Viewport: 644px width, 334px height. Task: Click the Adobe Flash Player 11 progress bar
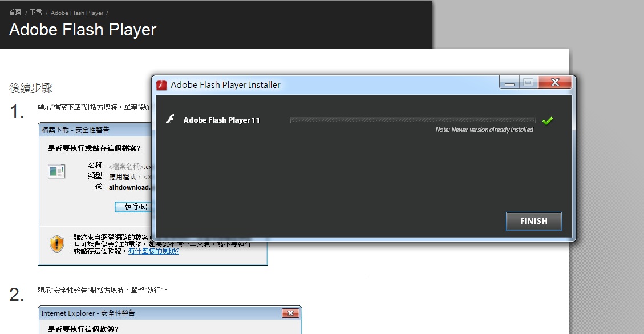pos(413,120)
